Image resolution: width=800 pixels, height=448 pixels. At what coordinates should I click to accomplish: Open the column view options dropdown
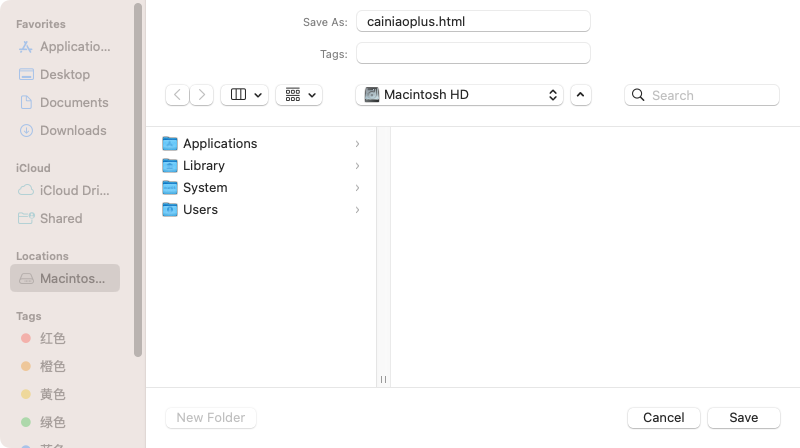pyautogui.click(x=244, y=95)
